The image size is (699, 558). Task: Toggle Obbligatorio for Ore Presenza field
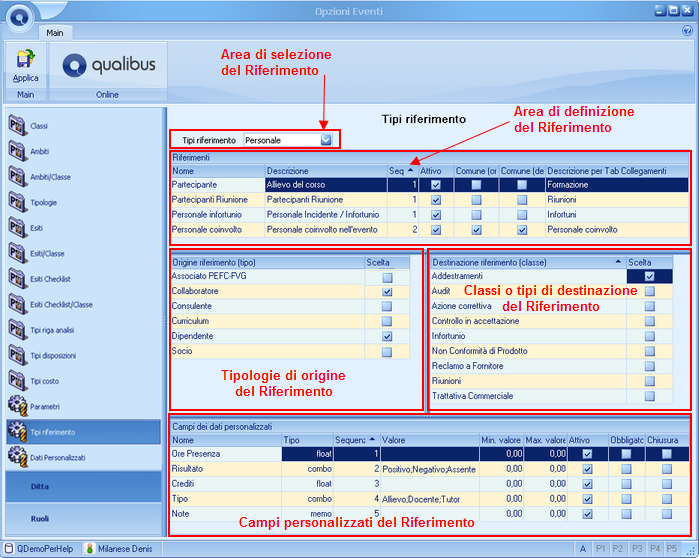(626, 454)
